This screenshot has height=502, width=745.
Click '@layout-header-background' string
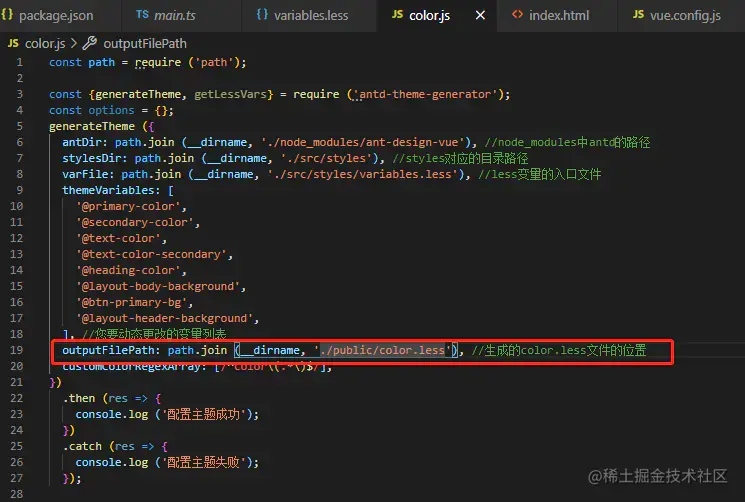[164, 318]
